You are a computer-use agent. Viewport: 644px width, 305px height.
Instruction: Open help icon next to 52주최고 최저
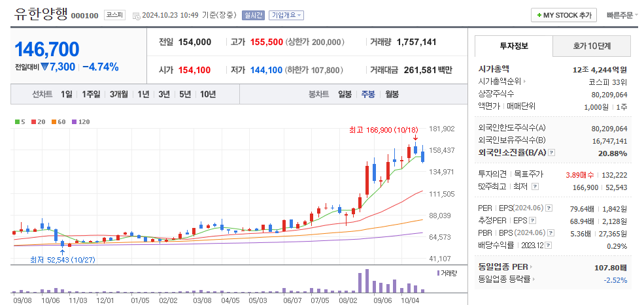[535, 186]
